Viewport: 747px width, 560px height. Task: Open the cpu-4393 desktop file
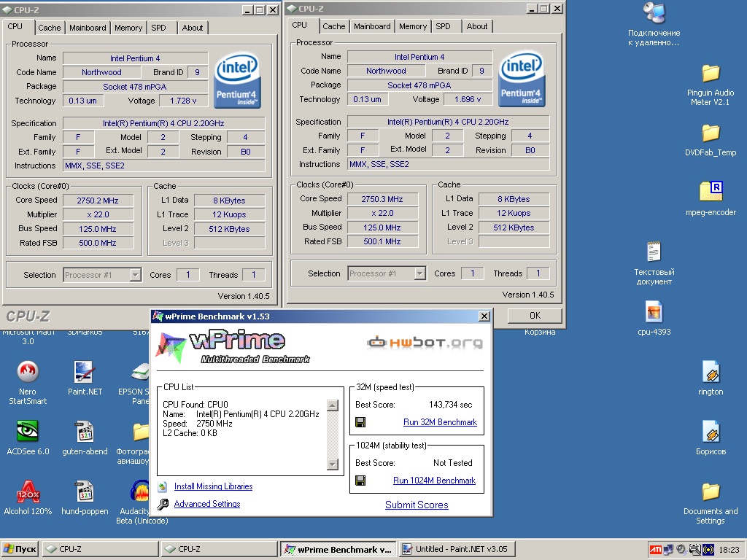click(x=654, y=312)
